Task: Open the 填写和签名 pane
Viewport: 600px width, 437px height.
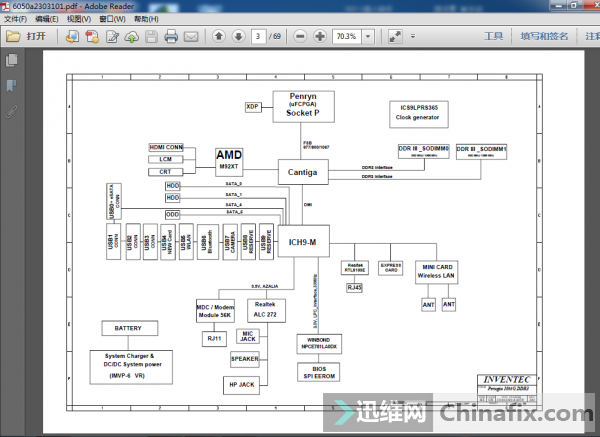Action: pyautogui.click(x=544, y=36)
